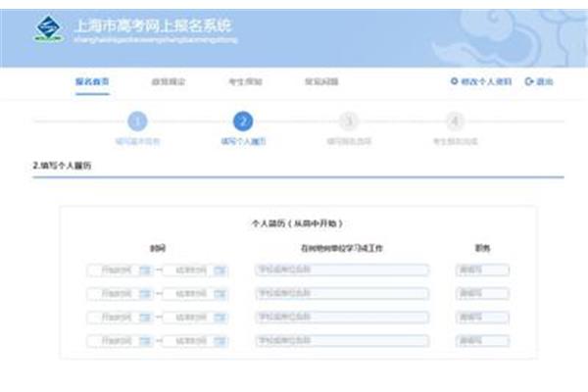Click first row school or unit name field
The height and width of the screenshot is (392, 588).
[342, 269]
